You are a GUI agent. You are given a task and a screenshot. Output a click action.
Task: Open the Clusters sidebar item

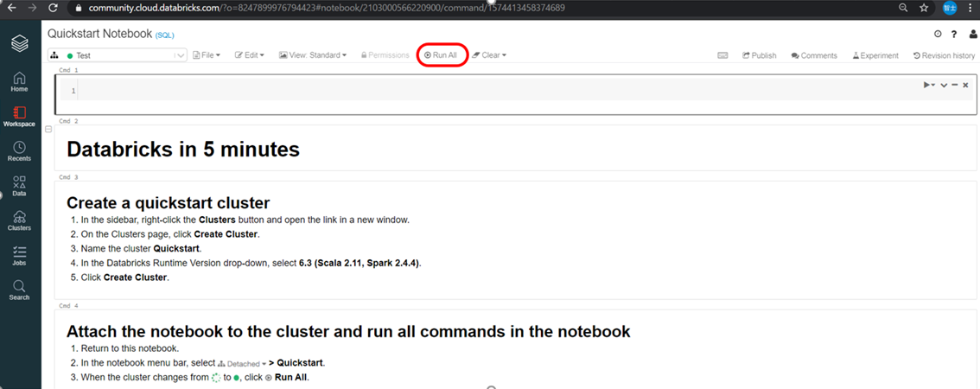19,220
